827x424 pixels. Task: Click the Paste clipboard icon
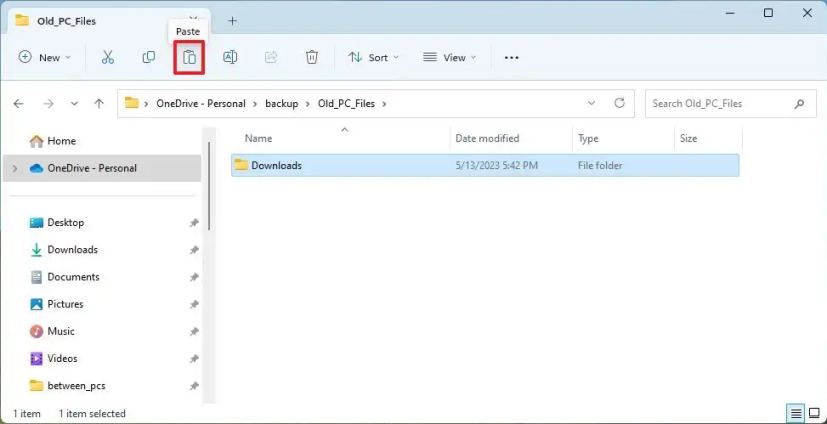[x=189, y=57]
